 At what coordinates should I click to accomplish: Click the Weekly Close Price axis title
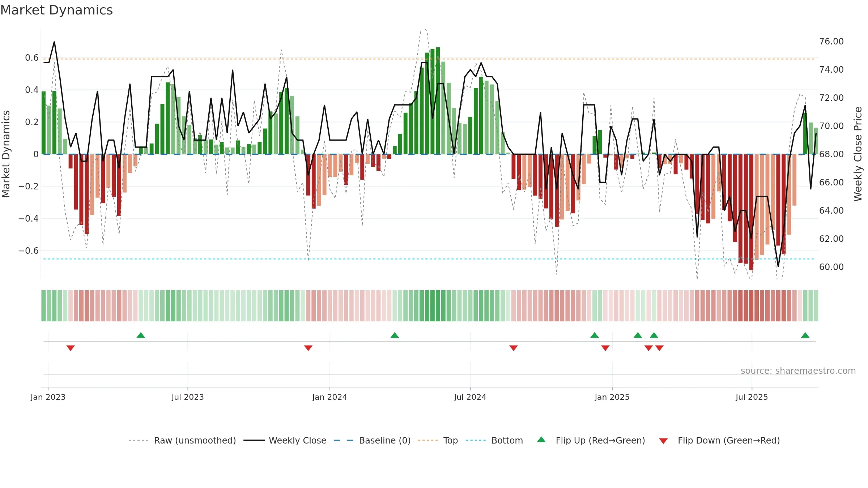pyautogui.click(x=858, y=154)
